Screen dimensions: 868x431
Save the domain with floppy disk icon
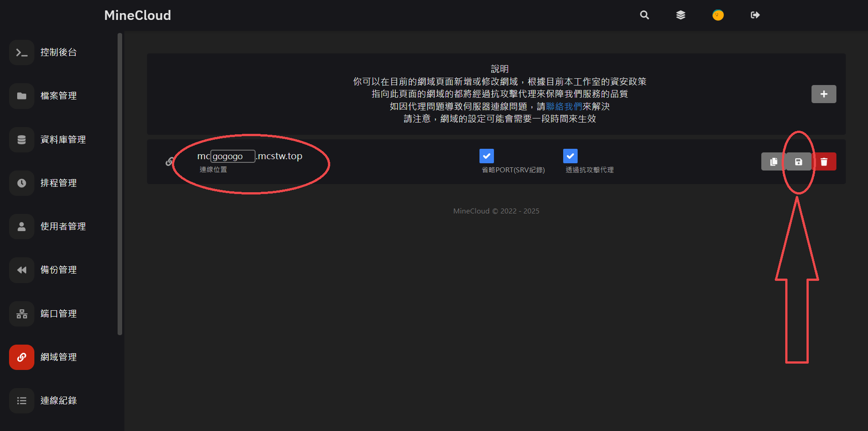tap(798, 161)
